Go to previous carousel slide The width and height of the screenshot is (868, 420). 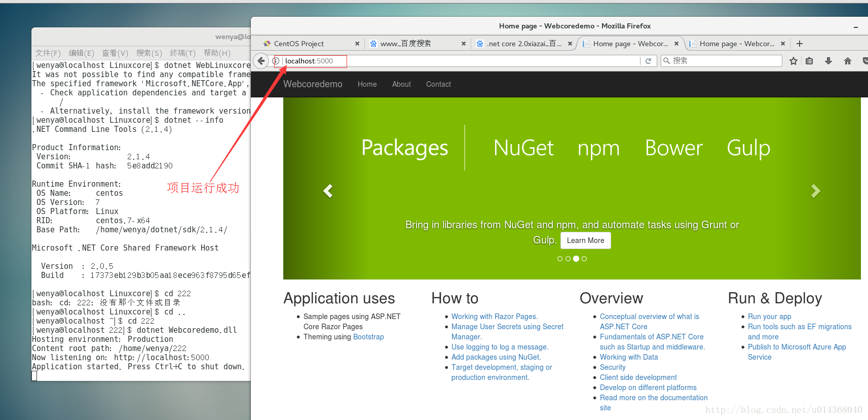(328, 191)
